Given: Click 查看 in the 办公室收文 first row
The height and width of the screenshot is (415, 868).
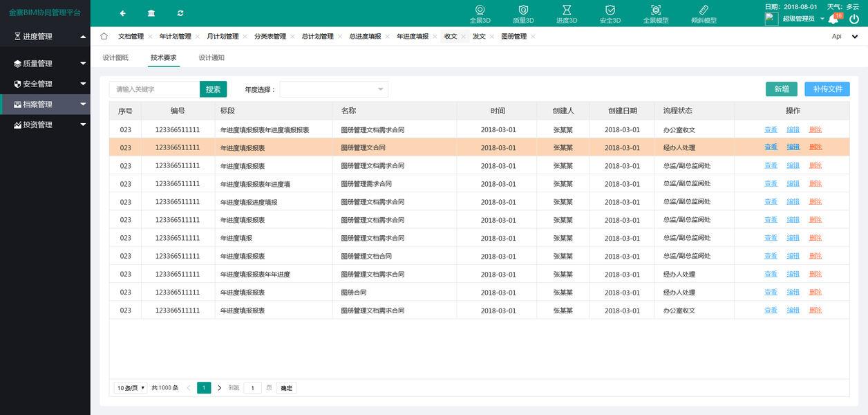Looking at the screenshot, I should click(x=771, y=129).
